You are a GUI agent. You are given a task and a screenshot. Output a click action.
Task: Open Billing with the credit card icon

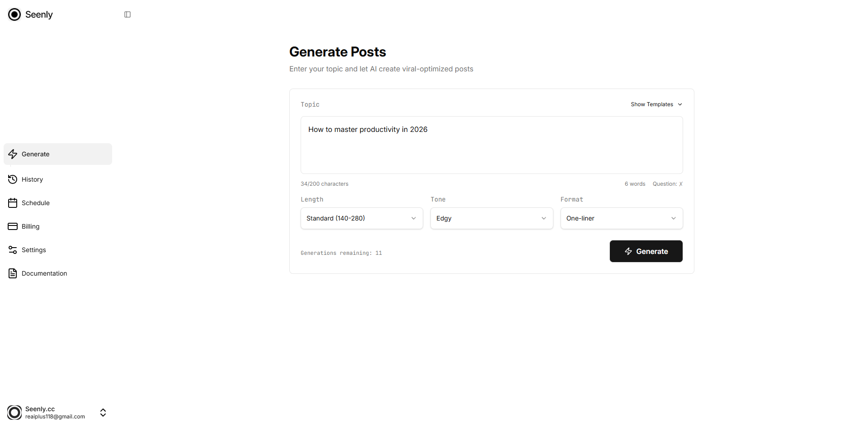pos(12,226)
